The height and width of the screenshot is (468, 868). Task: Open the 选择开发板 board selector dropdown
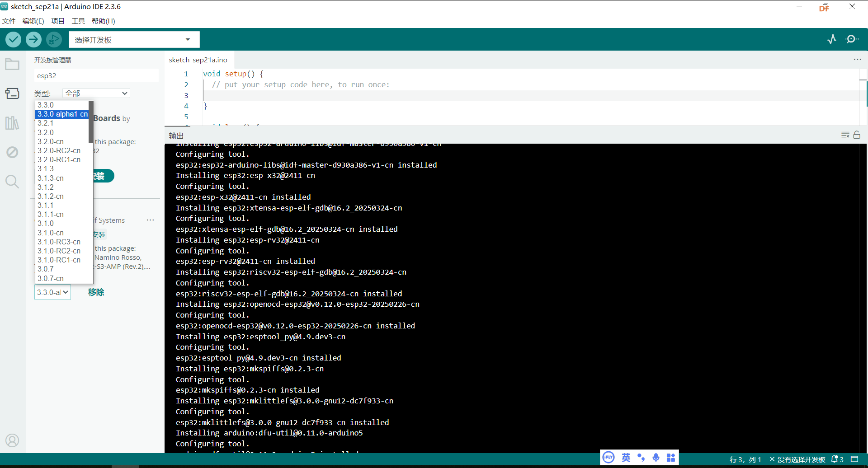point(134,40)
